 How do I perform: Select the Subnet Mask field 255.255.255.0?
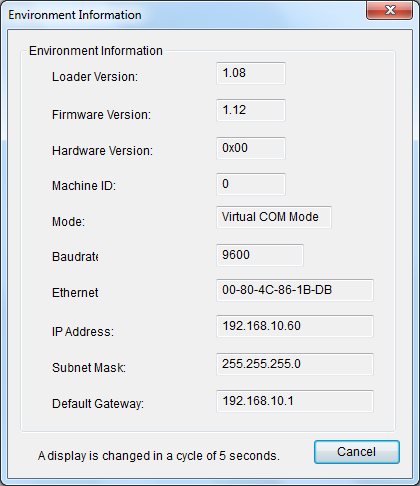[295, 364]
